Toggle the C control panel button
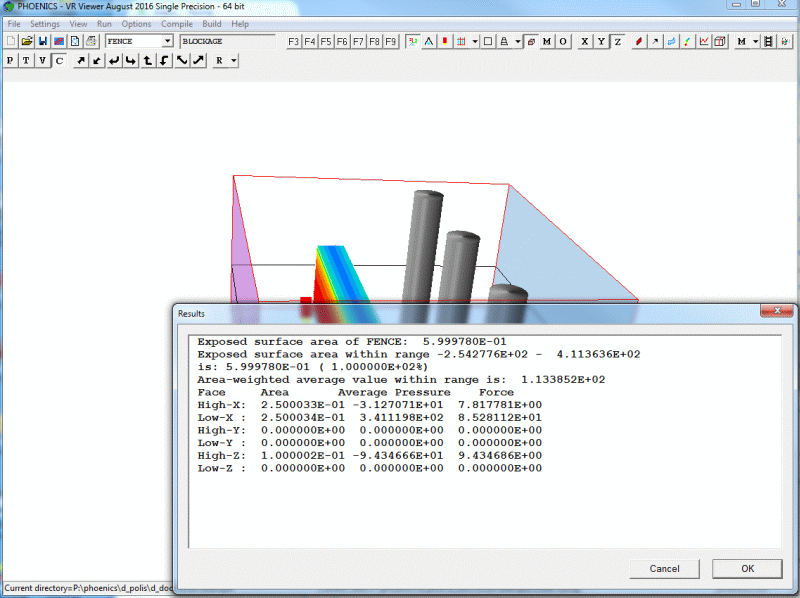 point(57,60)
